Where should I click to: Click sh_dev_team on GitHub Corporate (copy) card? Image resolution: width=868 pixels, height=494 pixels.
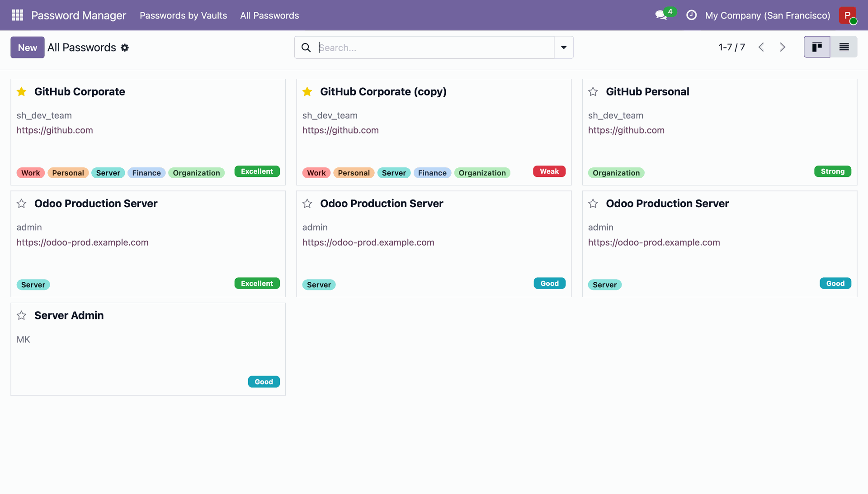tap(330, 115)
